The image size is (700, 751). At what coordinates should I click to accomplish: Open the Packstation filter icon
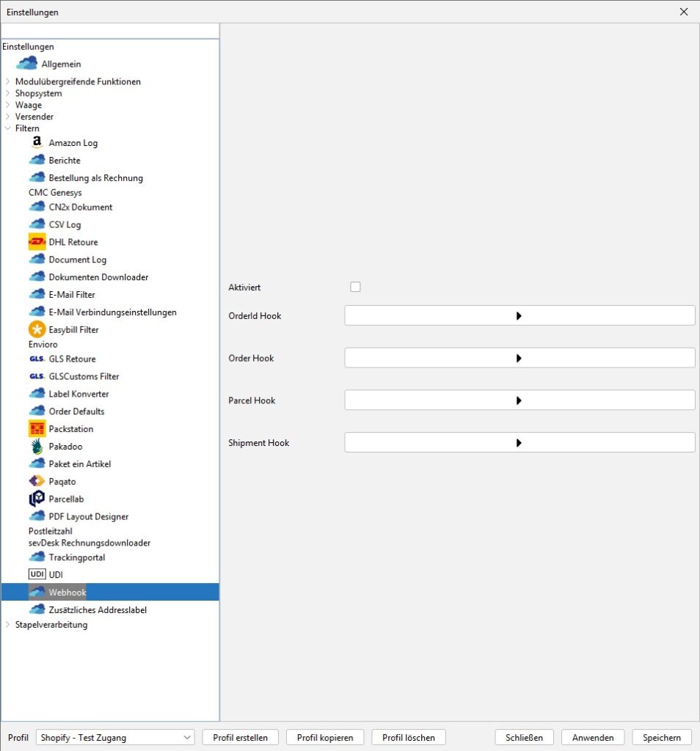pyautogui.click(x=37, y=429)
